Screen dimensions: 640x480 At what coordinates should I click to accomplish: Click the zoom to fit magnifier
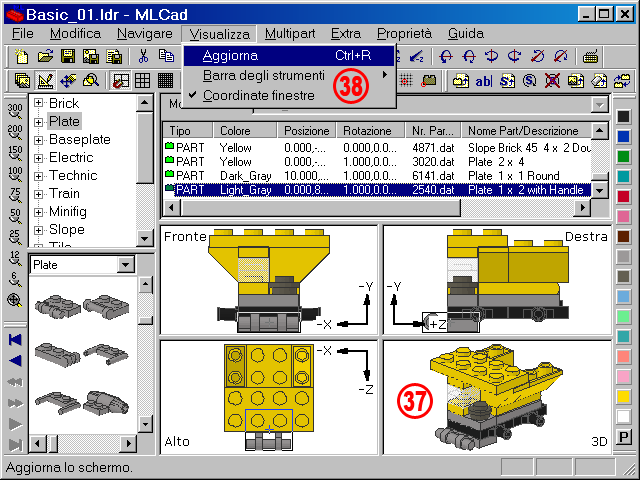click(15, 301)
